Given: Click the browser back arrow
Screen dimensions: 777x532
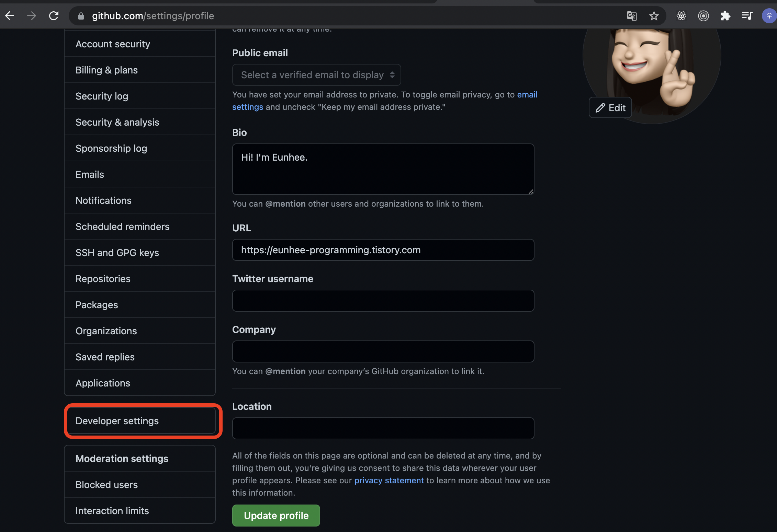Looking at the screenshot, I should click(x=10, y=16).
